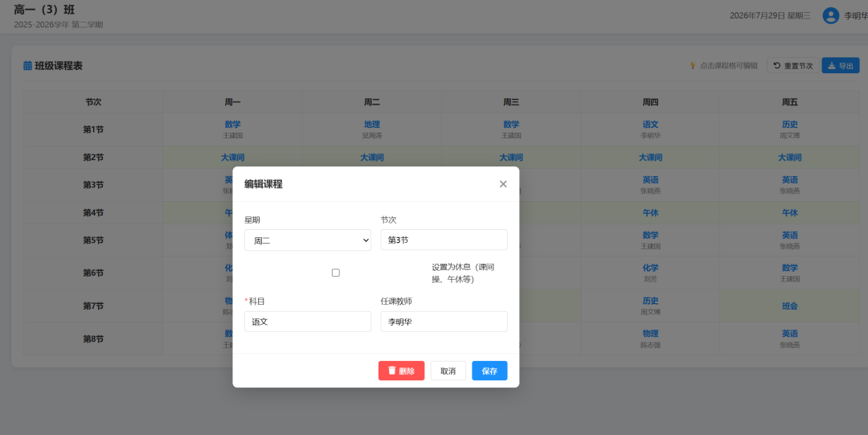Select Thursday 第6节 化学 cell
The width and height of the screenshot is (868, 435).
(650, 273)
